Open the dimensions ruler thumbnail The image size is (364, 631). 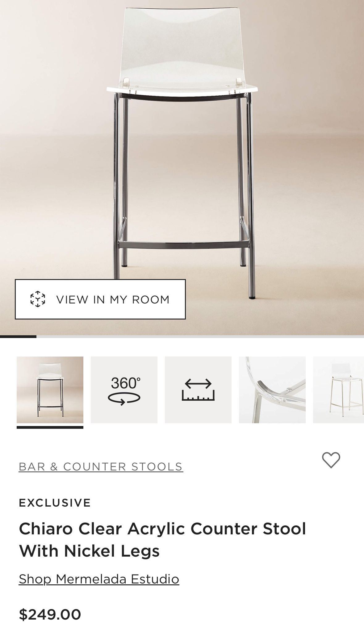[198, 390]
